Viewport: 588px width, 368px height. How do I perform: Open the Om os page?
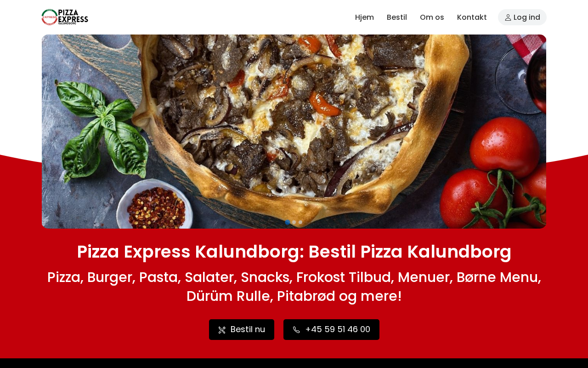(432, 17)
